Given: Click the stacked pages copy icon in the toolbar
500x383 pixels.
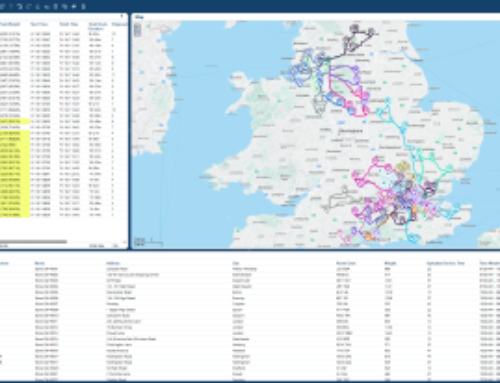Looking at the screenshot, I should (64, 6).
